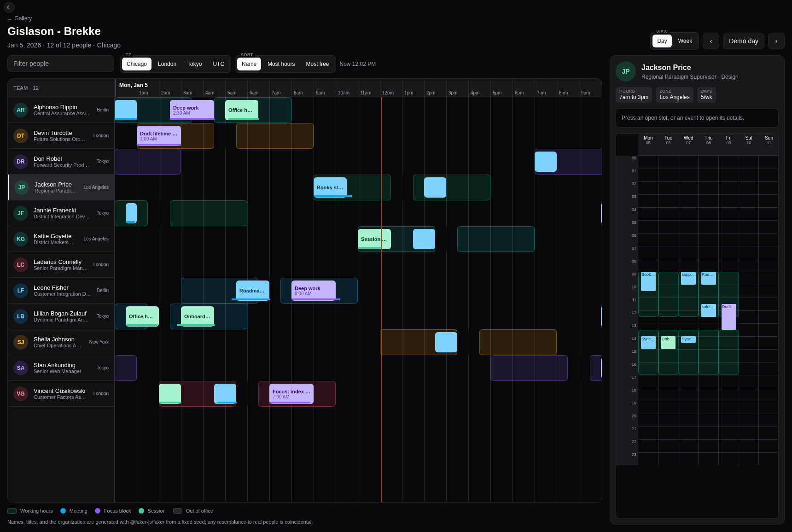Click the AR avatar for Alphonso Rippin
This screenshot has height=532, width=792.
(21, 110)
